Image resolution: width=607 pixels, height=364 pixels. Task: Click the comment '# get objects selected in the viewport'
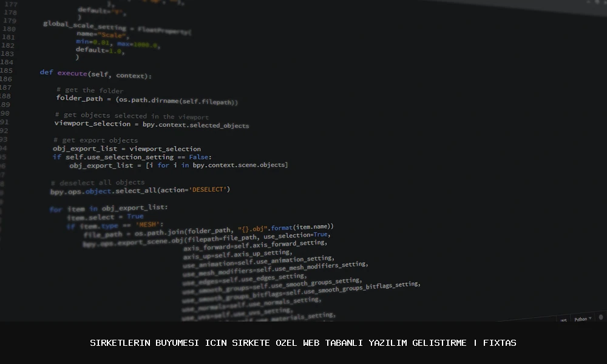pos(132,116)
